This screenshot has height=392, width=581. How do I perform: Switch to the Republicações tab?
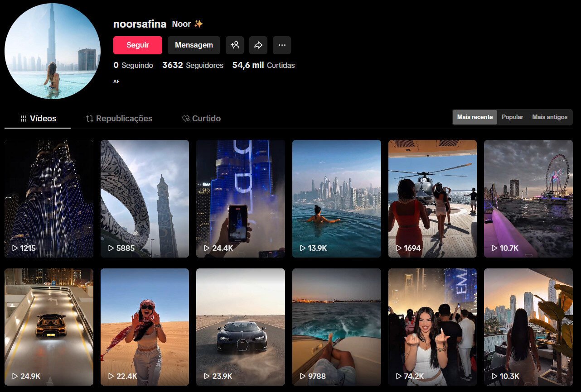pyautogui.click(x=119, y=118)
